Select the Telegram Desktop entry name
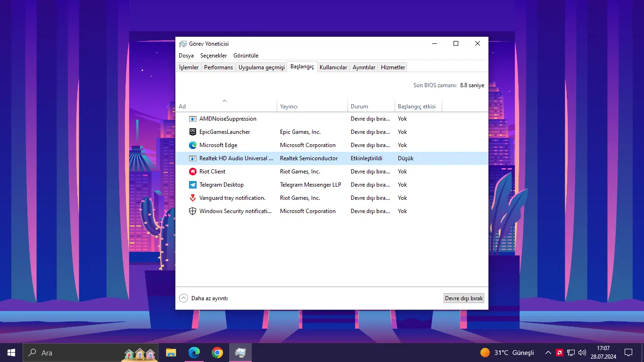The height and width of the screenshot is (362, 644). point(222,185)
